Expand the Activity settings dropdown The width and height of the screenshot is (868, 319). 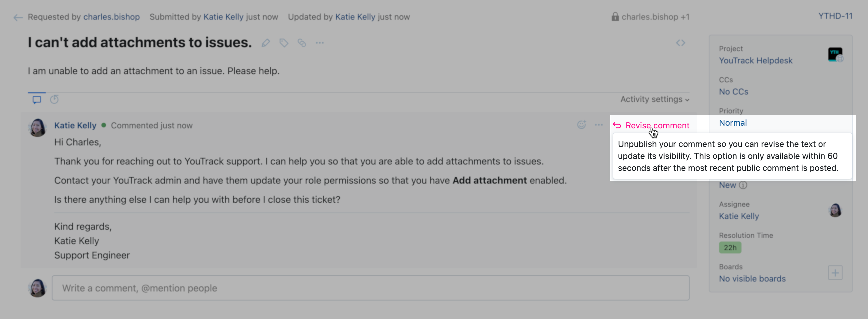pyautogui.click(x=654, y=99)
